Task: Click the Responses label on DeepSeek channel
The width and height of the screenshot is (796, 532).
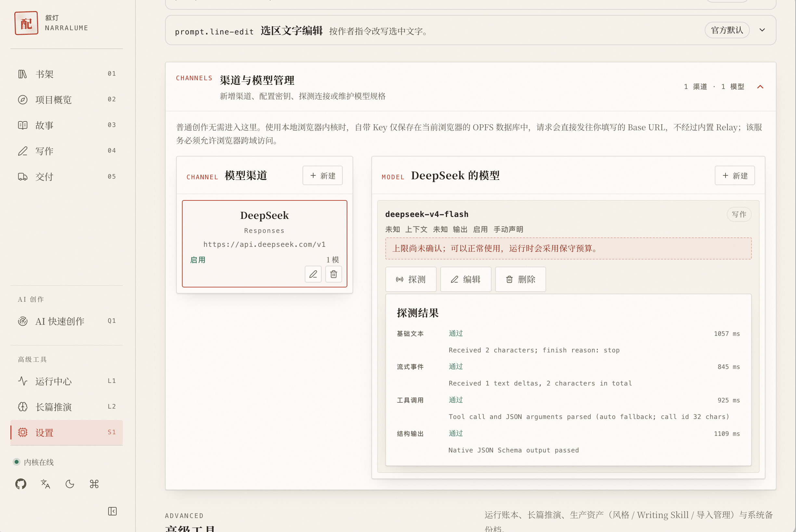Action: 264,231
